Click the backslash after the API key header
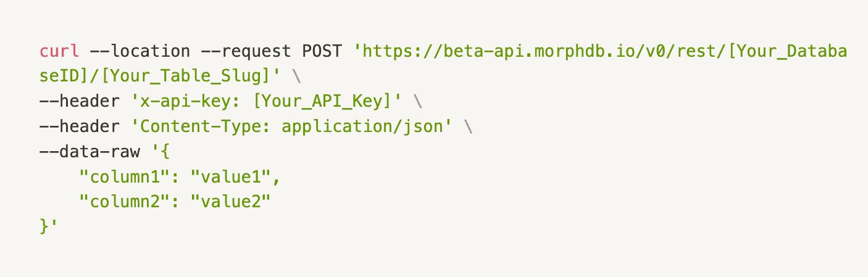 tap(417, 99)
